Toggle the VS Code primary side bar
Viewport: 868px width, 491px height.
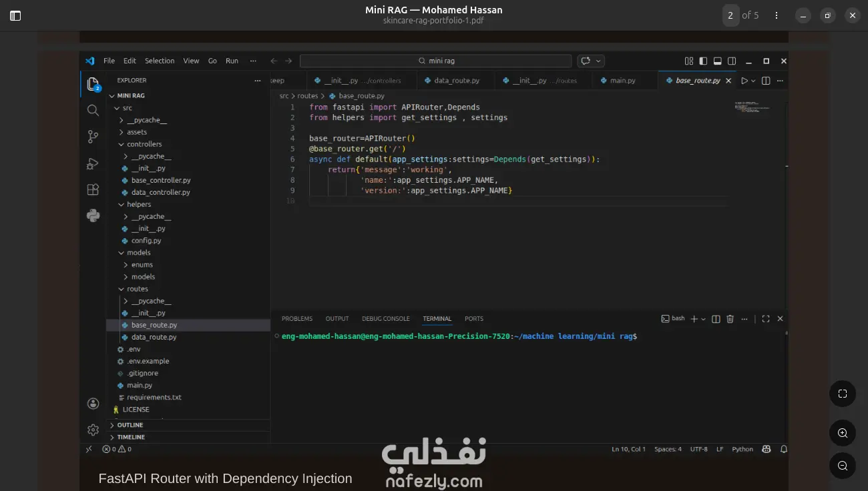point(703,61)
